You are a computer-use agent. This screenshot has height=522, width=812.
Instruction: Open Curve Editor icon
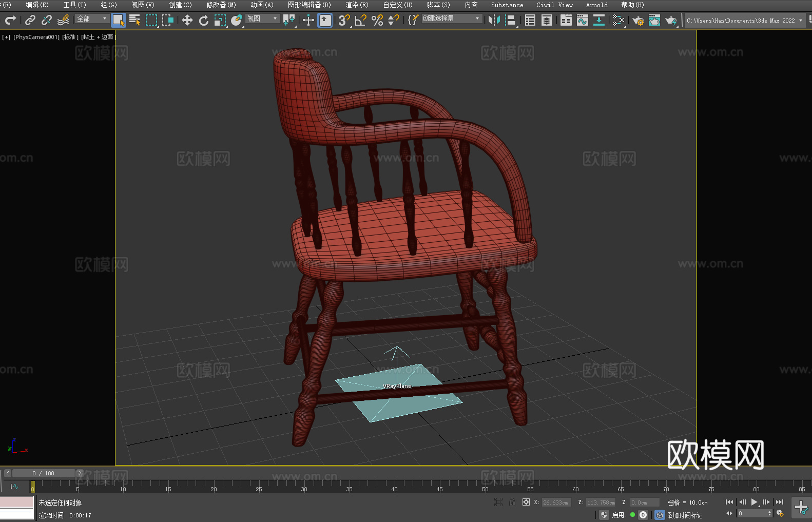[x=583, y=20]
